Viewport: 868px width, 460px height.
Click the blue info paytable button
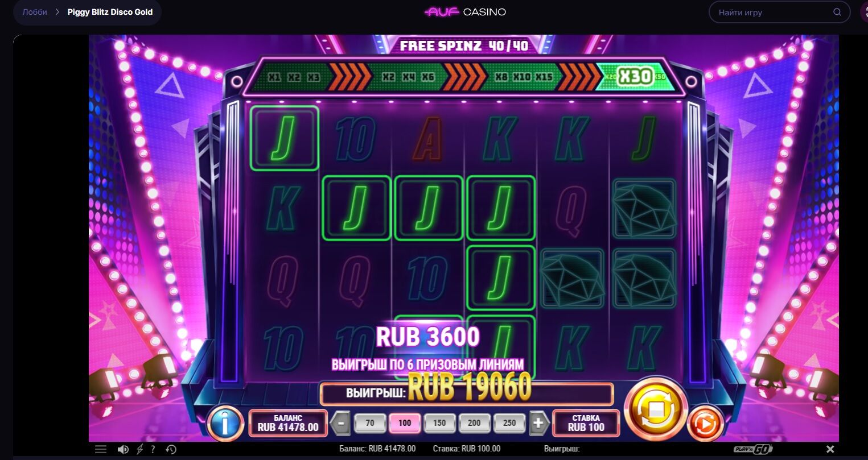coord(225,424)
